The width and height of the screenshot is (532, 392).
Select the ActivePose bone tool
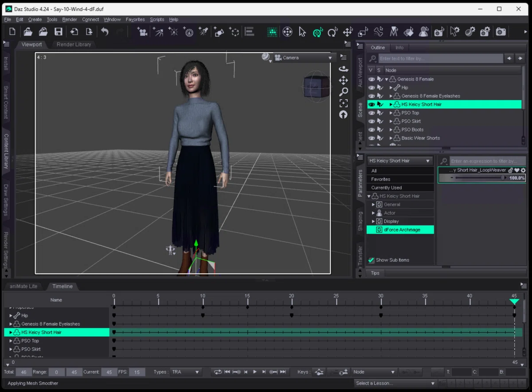pyautogui.click(x=378, y=32)
